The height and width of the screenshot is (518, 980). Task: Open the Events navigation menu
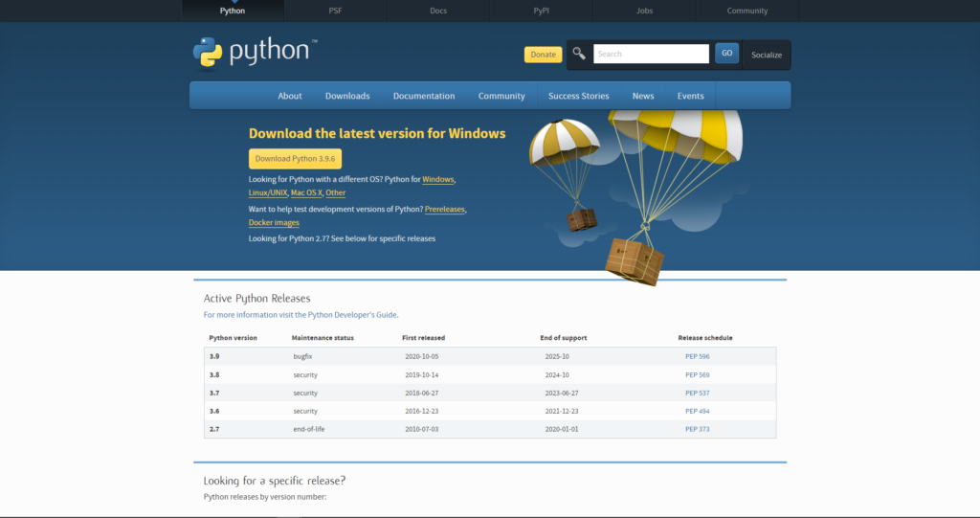click(691, 96)
